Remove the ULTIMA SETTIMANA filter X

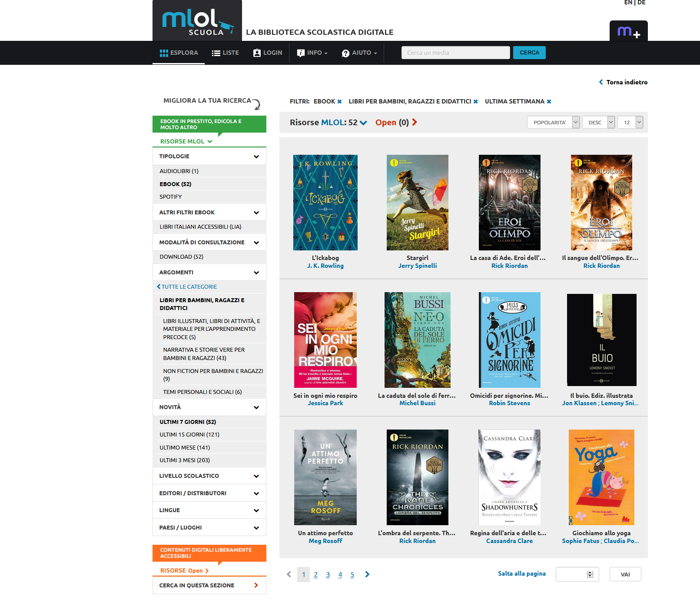pyautogui.click(x=549, y=101)
